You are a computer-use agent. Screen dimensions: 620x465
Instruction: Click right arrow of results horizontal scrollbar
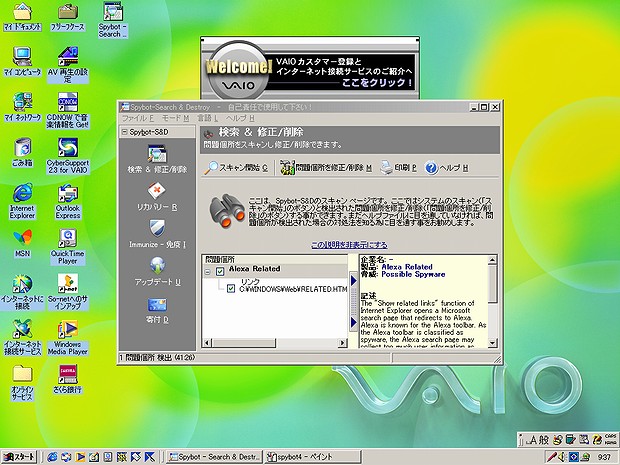click(342, 342)
